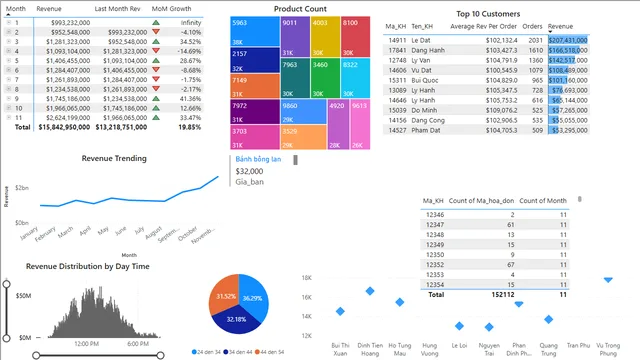
Task: Click the sort arrow under the Month header
Action: pyautogui.click(x=9, y=15)
